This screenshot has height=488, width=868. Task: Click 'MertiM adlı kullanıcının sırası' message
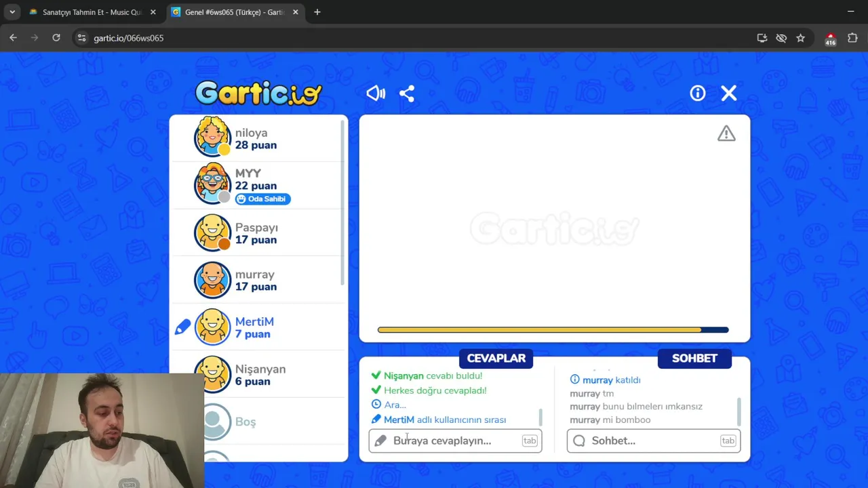[445, 420]
